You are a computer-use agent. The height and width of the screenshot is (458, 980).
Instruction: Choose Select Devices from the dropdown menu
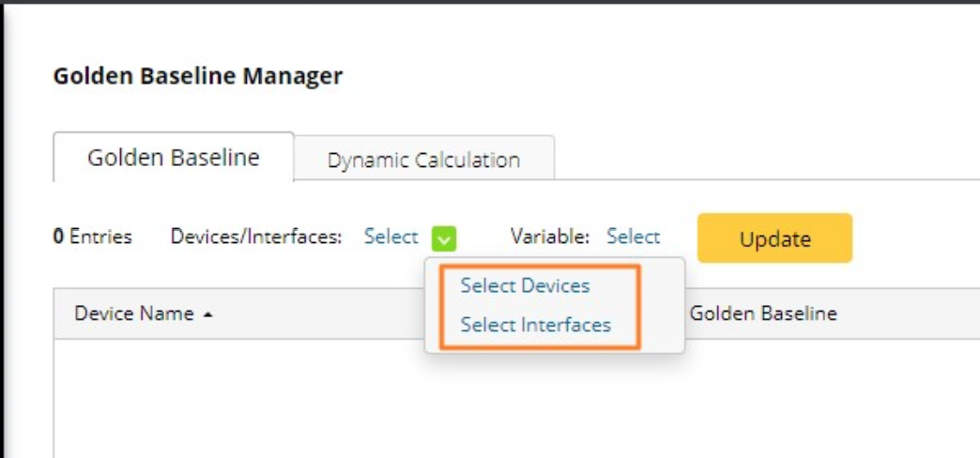(x=525, y=285)
